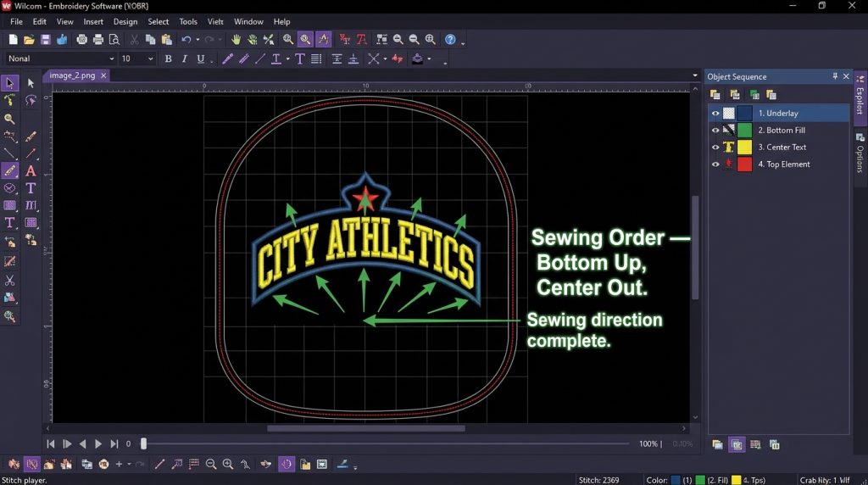Select the Pan hand tool
Screen dimensions: 868x485
click(x=236, y=39)
